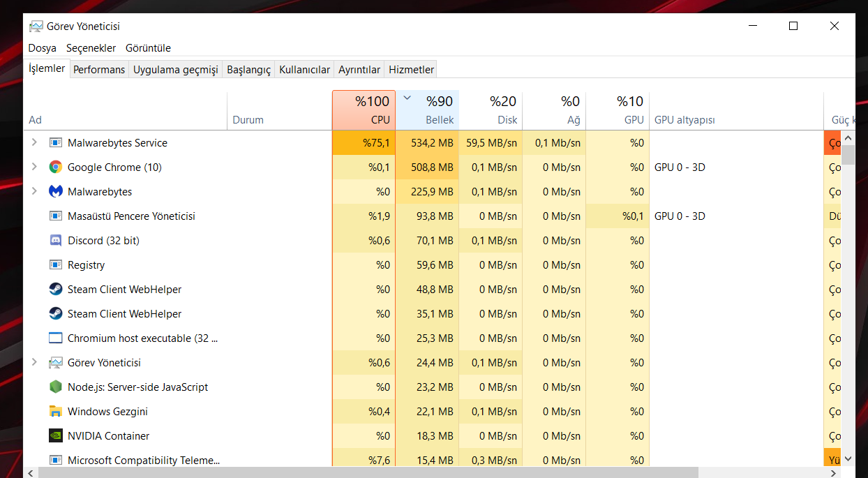Select the İşlemler tab
868x478 pixels.
pos(47,68)
